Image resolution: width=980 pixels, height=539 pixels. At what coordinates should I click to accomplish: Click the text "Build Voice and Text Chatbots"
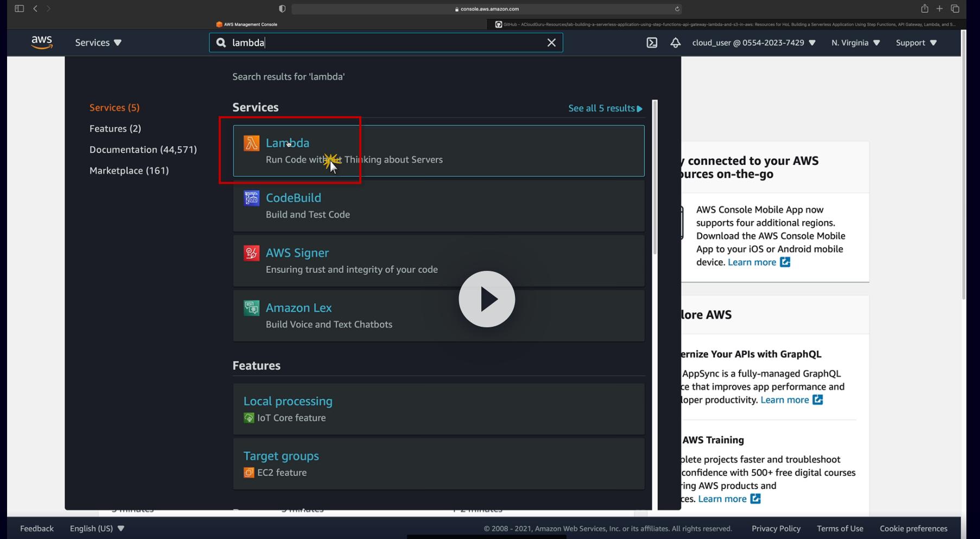[329, 325]
